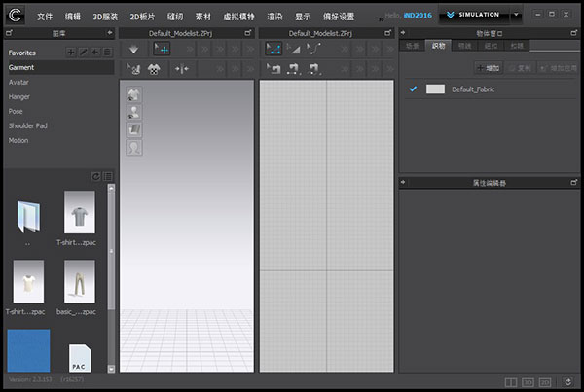
Task: Click the fold arrangement tool icon
Action: pyautogui.click(x=181, y=69)
